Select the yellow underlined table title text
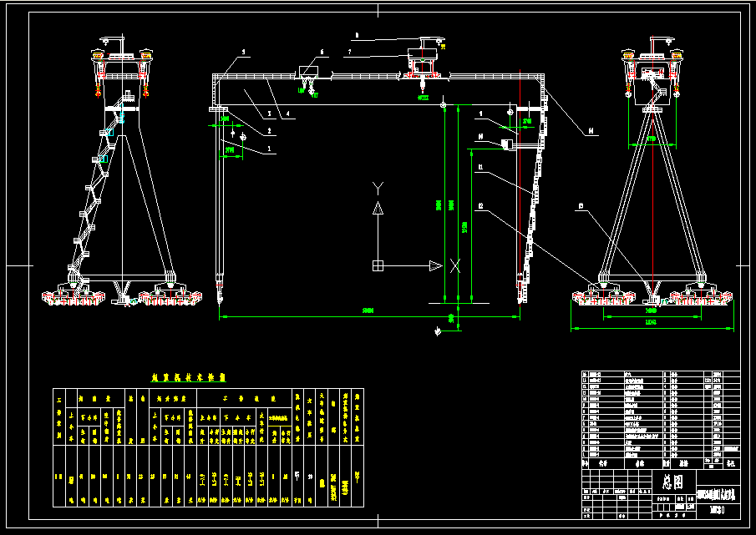 click(x=189, y=377)
